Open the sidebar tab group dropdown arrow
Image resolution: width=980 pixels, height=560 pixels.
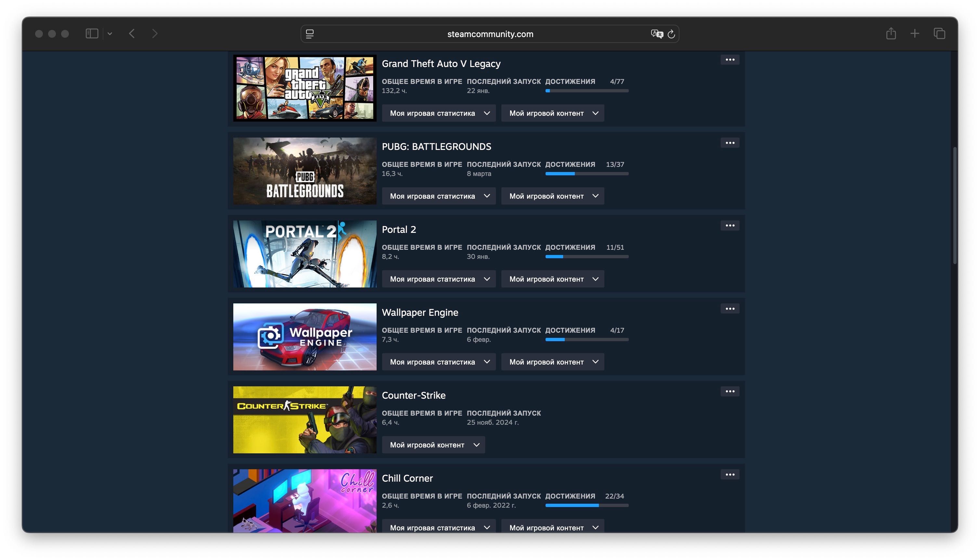coord(110,34)
